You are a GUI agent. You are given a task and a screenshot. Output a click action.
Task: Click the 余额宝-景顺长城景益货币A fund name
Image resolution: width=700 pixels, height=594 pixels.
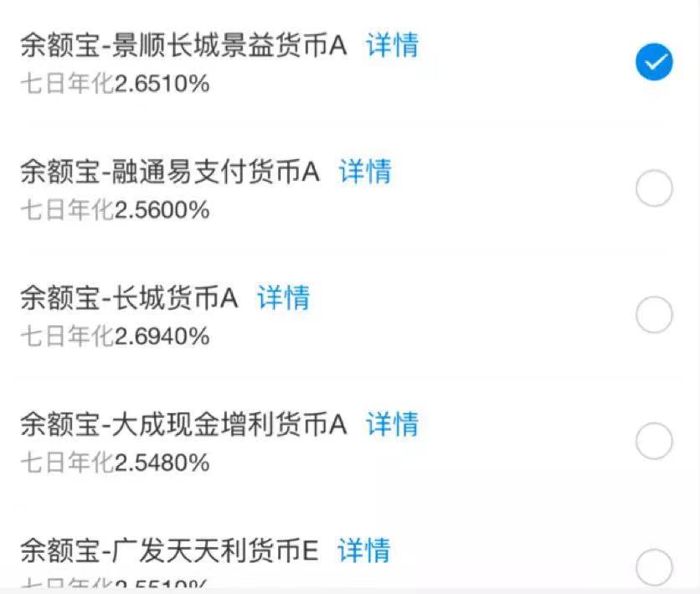[x=183, y=46]
